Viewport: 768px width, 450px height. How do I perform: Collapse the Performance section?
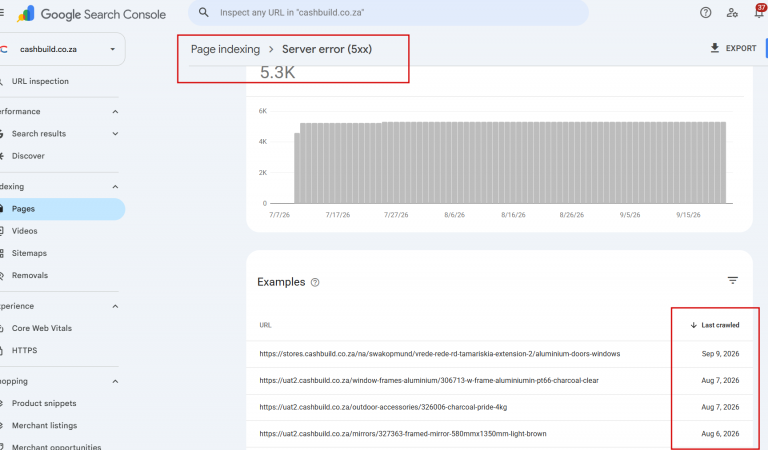pyautogui.click(x=115, y=112)
